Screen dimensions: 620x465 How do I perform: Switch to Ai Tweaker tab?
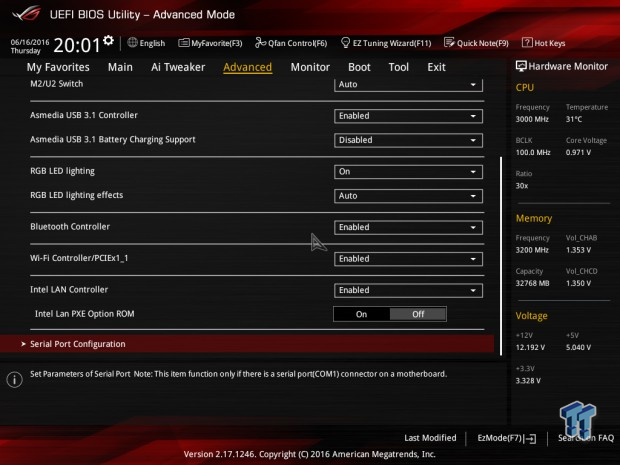[x=178, y=67]
